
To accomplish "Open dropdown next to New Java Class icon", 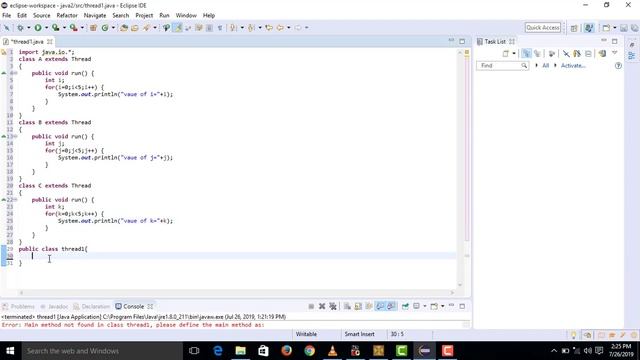I will (x=113, y=28).
